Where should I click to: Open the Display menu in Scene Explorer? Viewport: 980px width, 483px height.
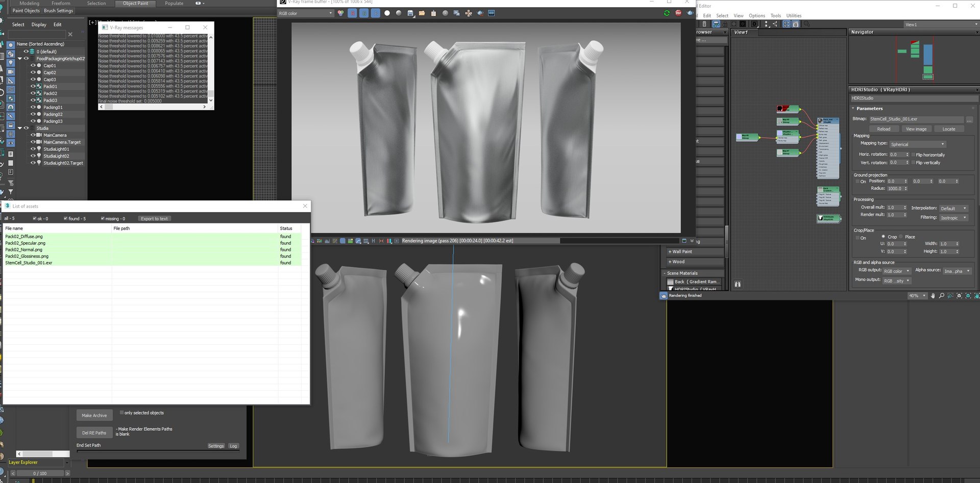pos(39,24)
